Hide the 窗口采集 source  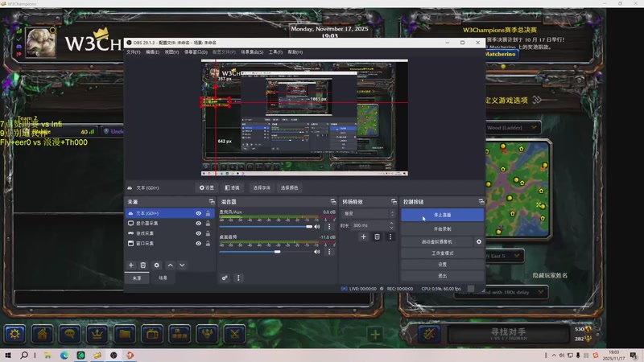(x=198, y=244)
